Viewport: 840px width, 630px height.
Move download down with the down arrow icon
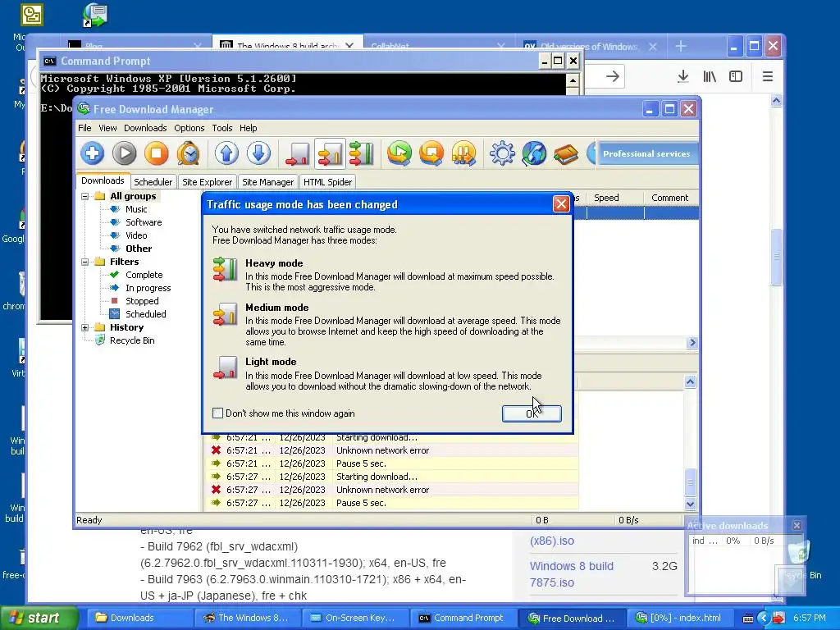coord(258,153)
